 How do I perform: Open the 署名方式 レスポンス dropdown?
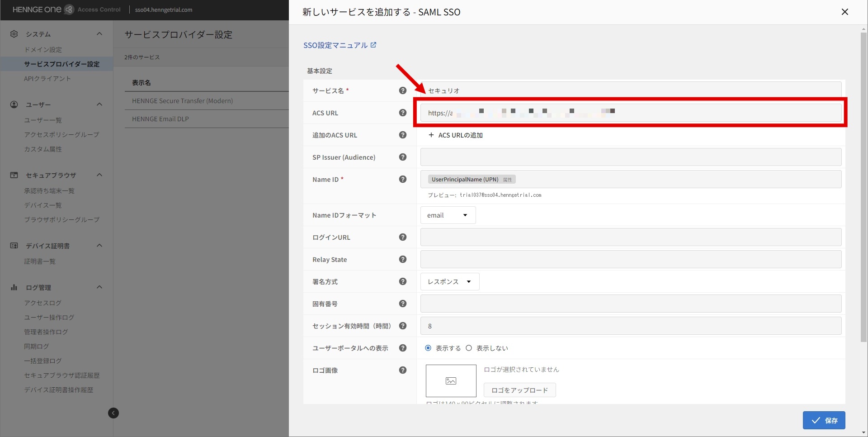[x=450, y=281]
